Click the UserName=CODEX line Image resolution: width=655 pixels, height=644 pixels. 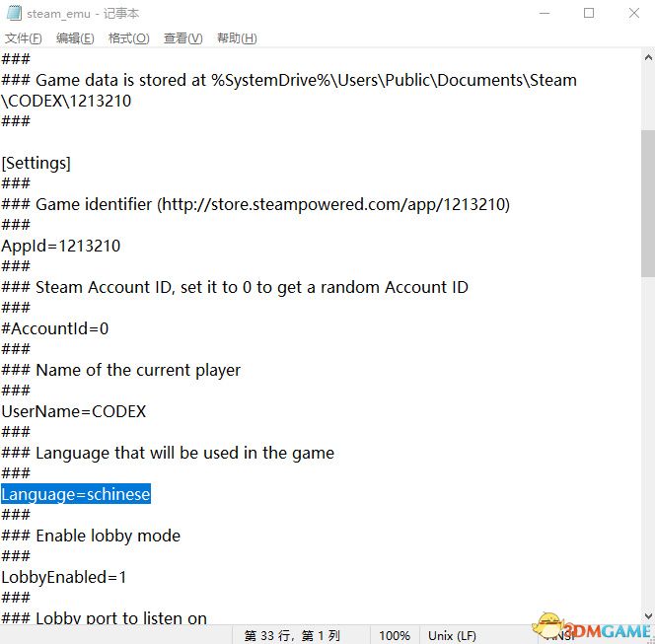pyautogui.click(x=74, y=411)
